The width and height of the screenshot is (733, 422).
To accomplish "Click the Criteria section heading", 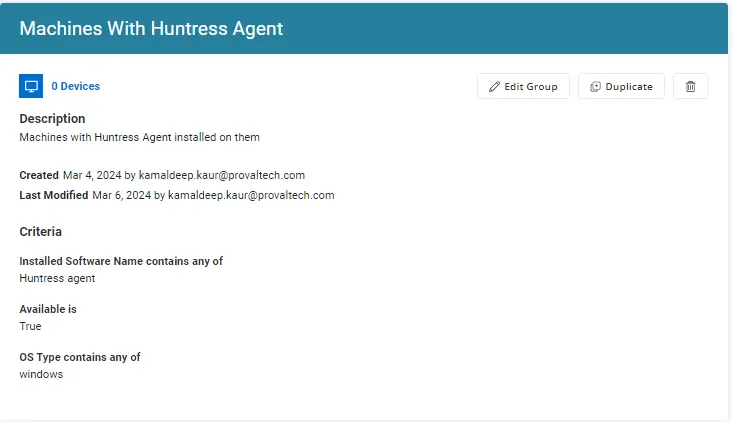I will (x=41, y=232).
